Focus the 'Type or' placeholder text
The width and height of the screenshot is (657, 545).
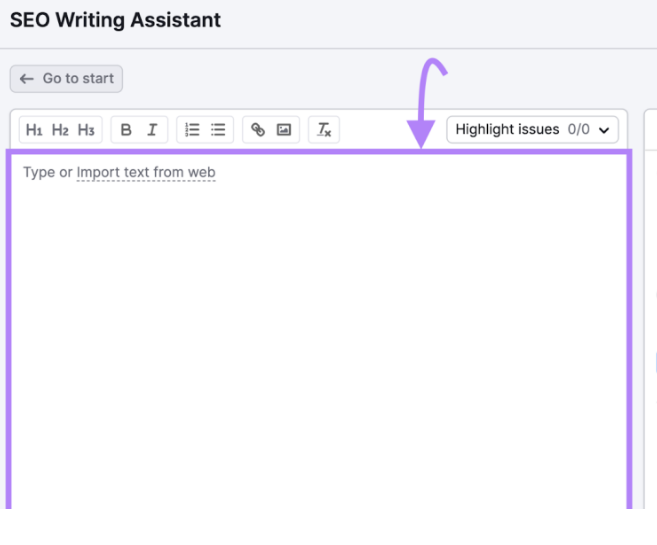(x=47, y=173)
